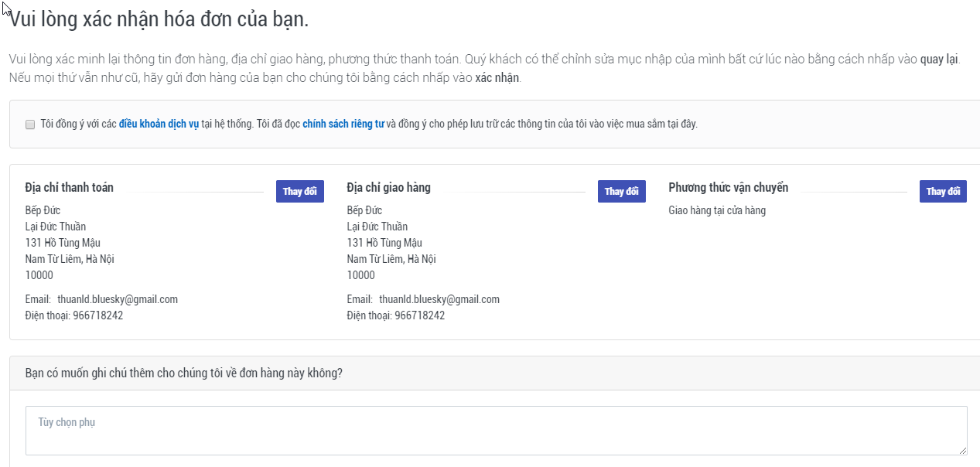The image size is (980, 467).
Task: Click the phone number in billing address
Action: (97, 315)
